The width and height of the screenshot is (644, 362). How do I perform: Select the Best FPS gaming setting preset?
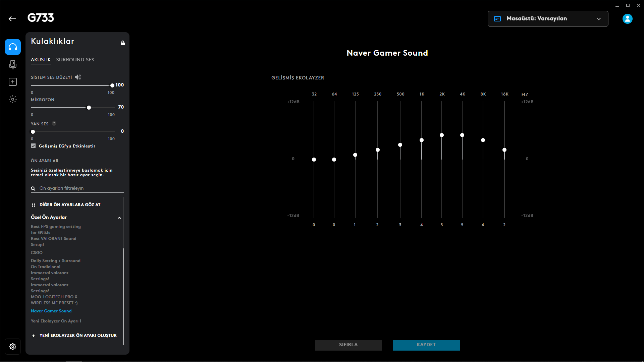[56, 230]
